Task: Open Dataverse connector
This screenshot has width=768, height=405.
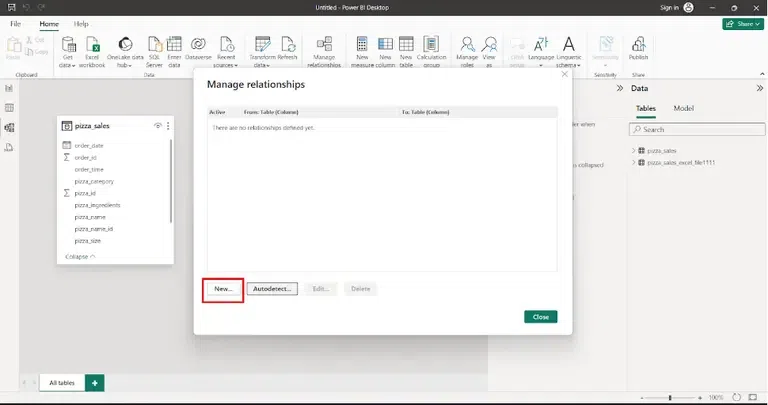Action: 198,48
